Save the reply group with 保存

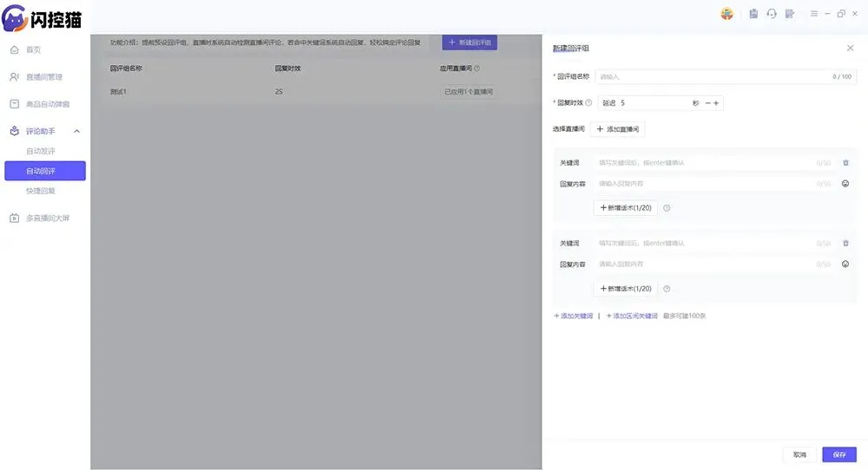tap(839, 454)
